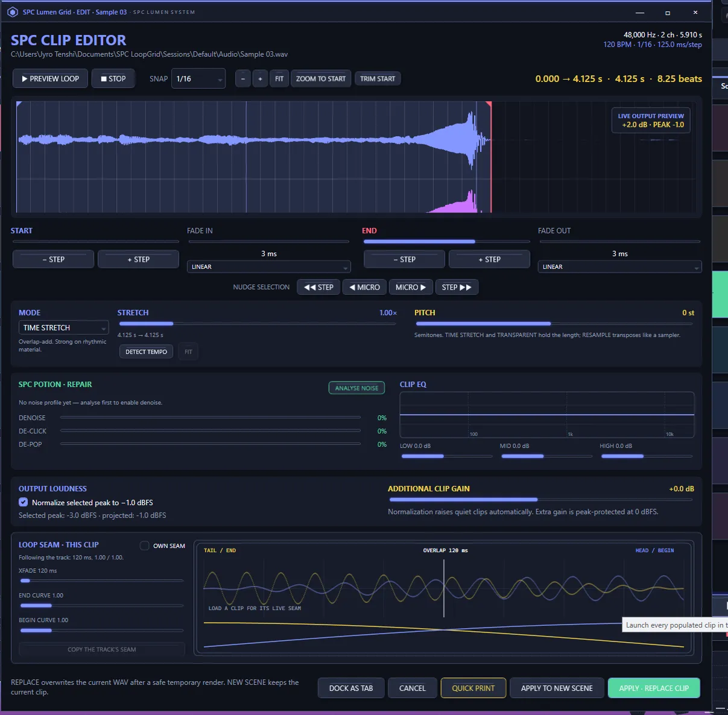
Task: Step the End point forward
Action: click(489, 259)
